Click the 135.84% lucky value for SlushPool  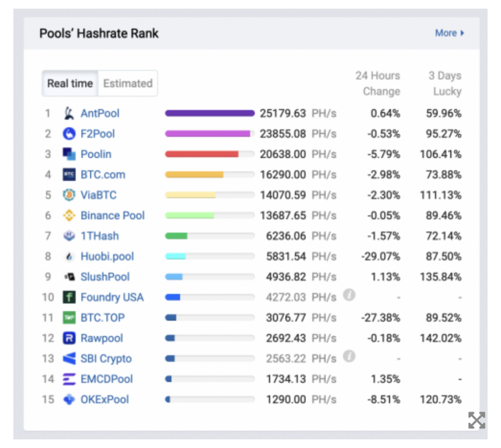[441, 277]
